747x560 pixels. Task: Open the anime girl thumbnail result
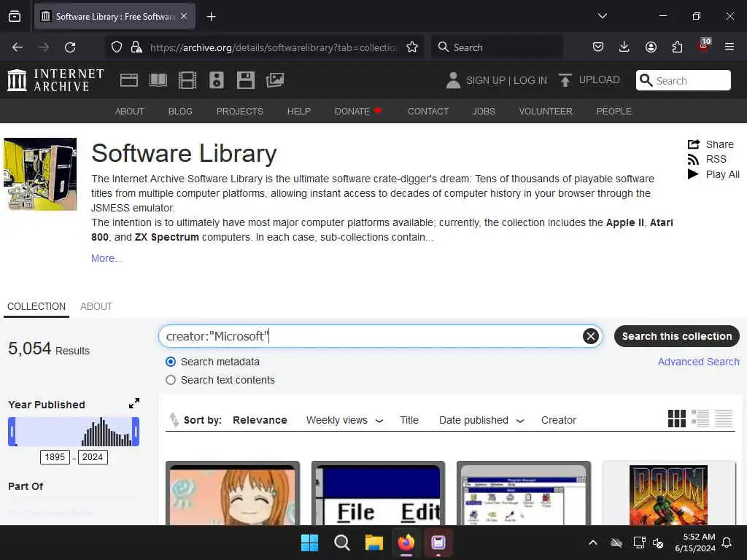pos(233,494)
